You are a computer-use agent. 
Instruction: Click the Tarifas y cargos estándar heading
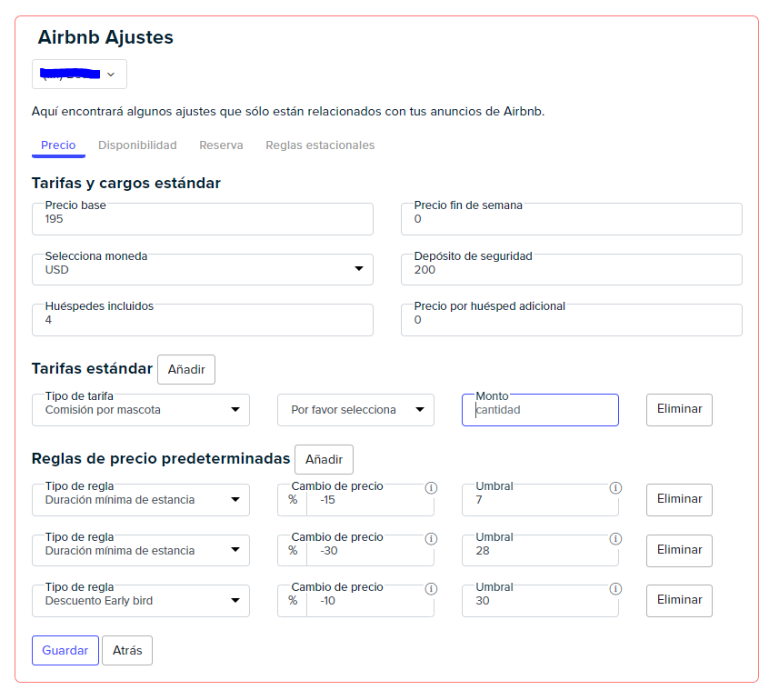click(126, 183)
